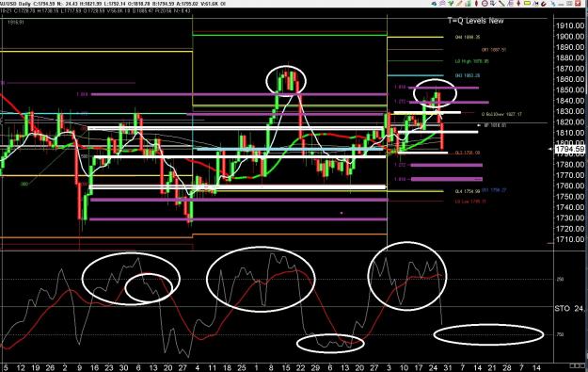Click the red circle minus icon
Screen dimensions: 588x372
(485, 4)
